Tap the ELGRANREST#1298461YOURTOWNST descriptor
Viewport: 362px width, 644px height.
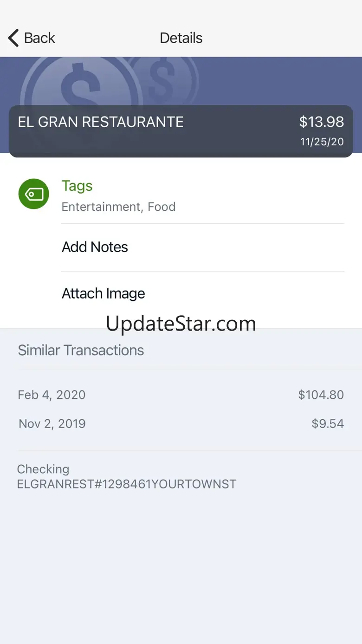127,484
